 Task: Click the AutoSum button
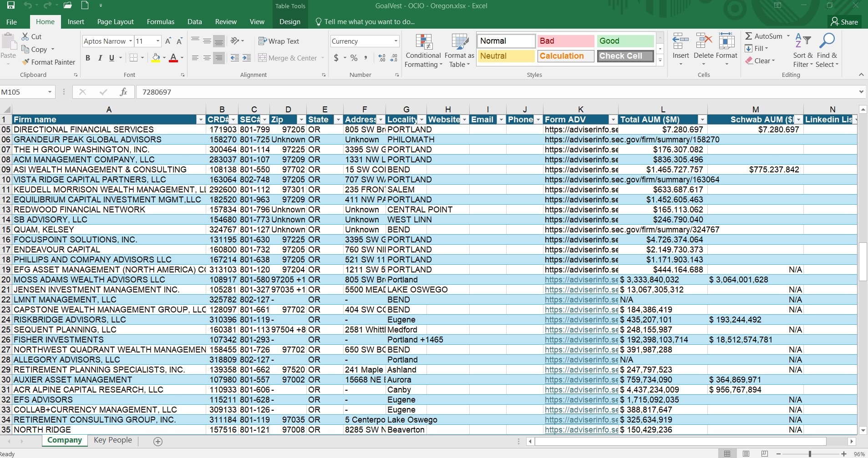[x=764, y=36]
